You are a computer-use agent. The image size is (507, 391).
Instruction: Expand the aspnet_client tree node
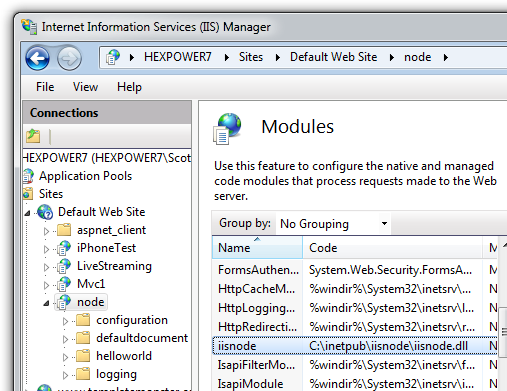(46, 231)
